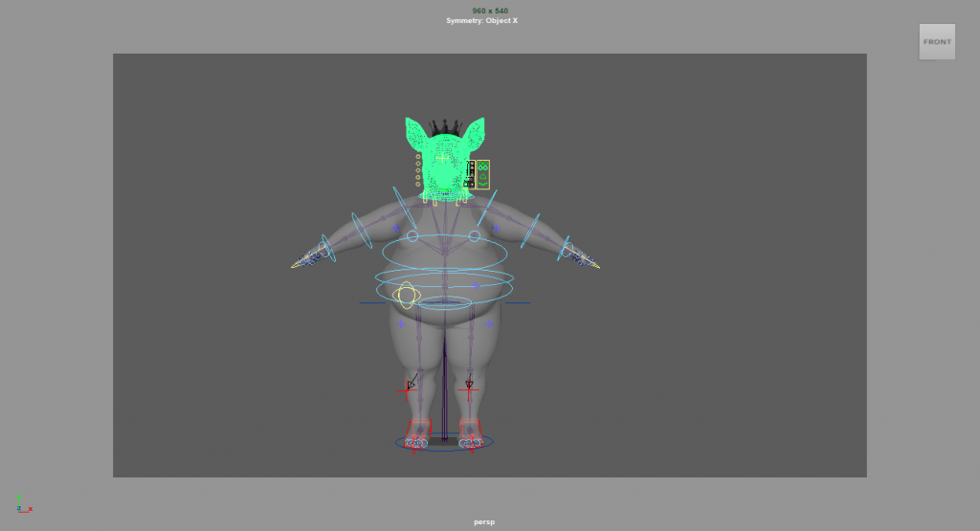Select the purple thigh cross locator on screen left
This screenshot has width=980, height=531.
[x=401, y=323]
